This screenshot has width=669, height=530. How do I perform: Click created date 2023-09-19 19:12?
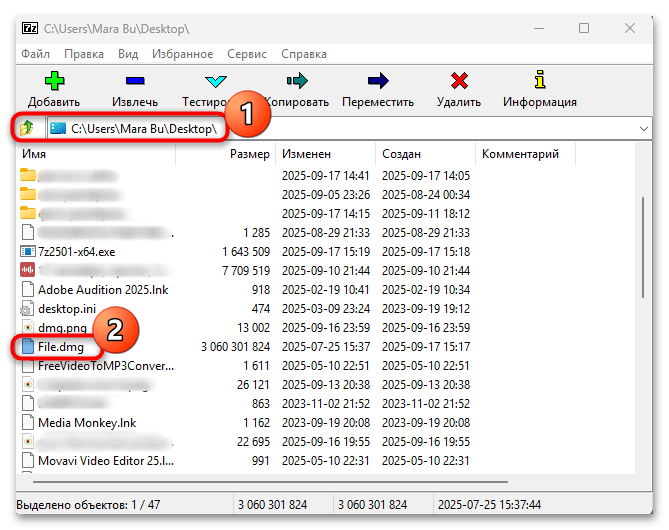click(426, 309)
